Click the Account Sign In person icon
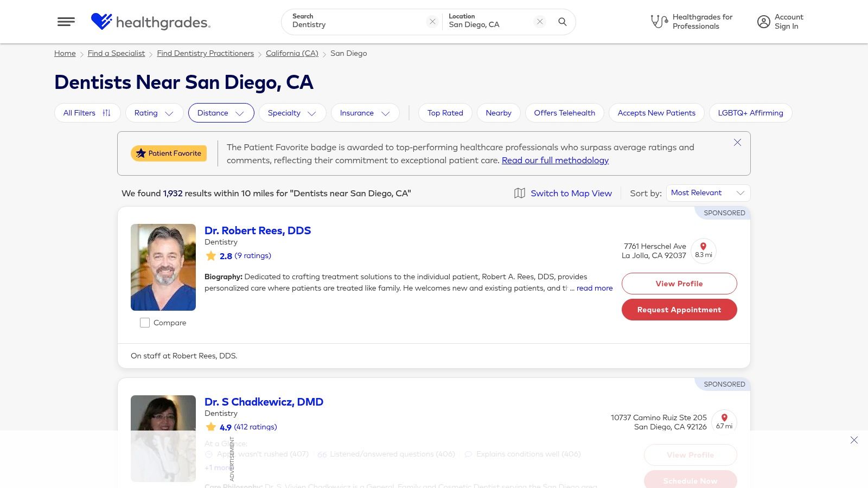Viewport: 868px width, 488px height. point(763,22)
